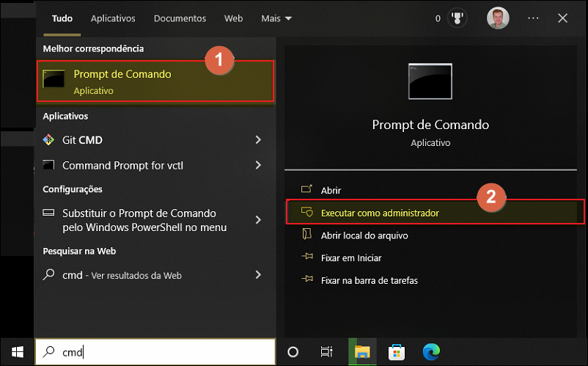
Task: Open the three-dot options menu
Action: coord(533,18)
